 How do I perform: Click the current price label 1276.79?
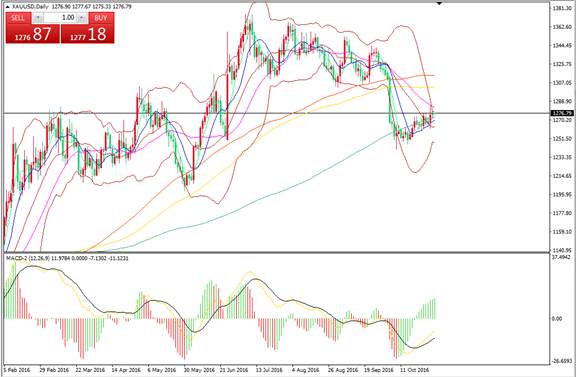[561, 113]
